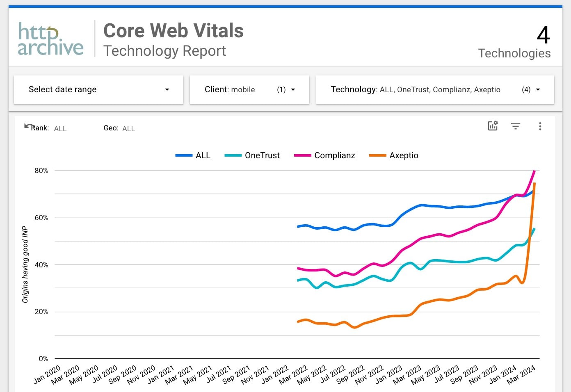Click the Technology Report subtitle
571x392 pixels.
[164, 51]
